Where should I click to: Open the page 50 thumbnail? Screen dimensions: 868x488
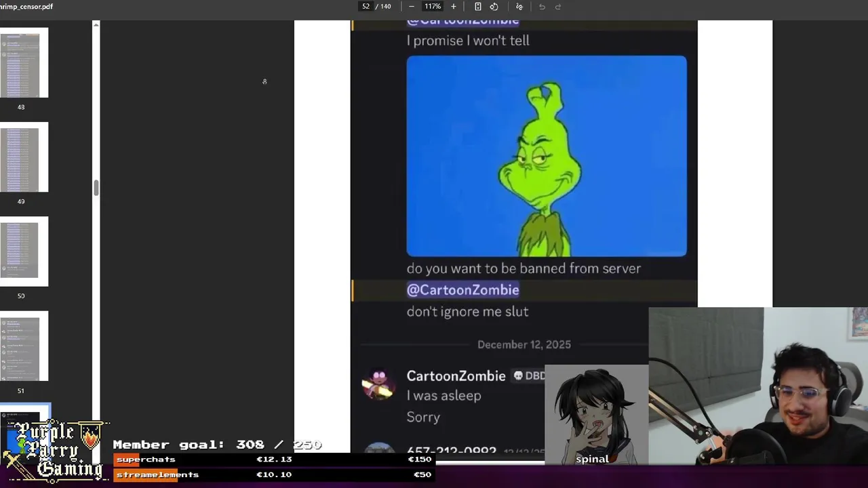pos(24,251)
